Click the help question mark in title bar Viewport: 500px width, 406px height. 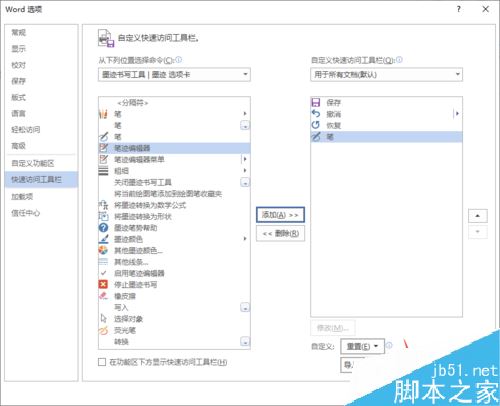[x=459, y=9]
